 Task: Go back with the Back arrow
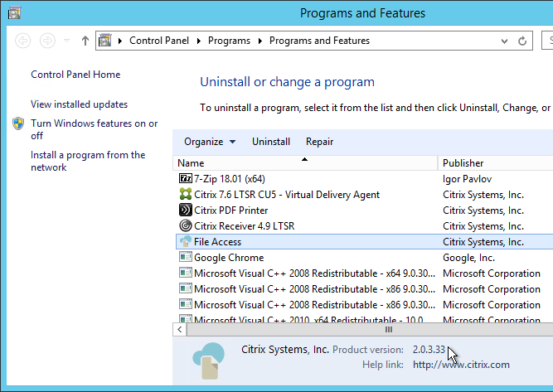[x=23, y=41]
